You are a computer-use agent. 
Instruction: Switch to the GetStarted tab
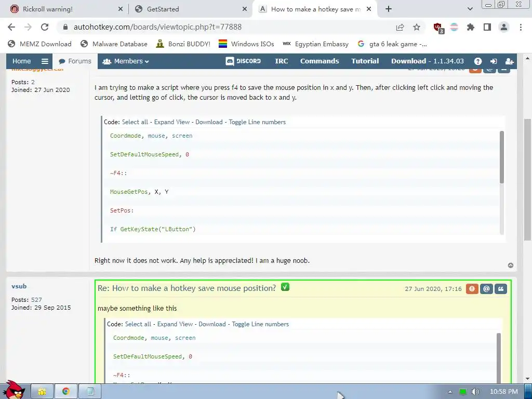(x=163, y=9)
